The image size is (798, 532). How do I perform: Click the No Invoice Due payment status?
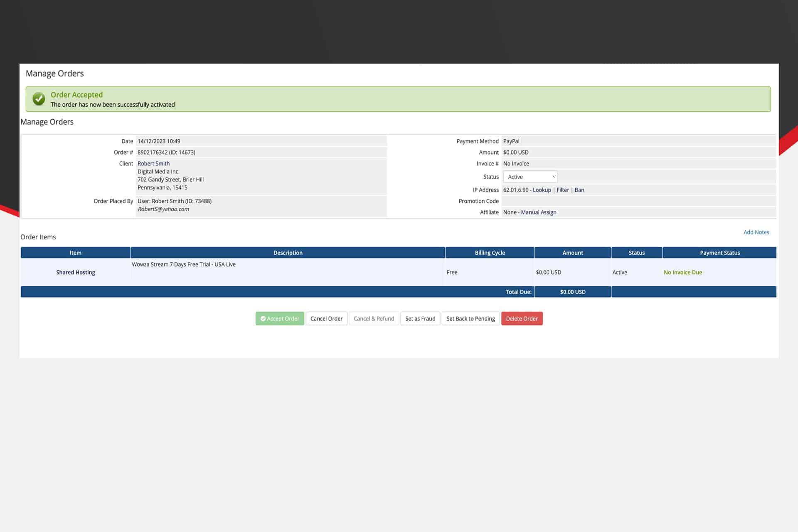click(682, 272)
